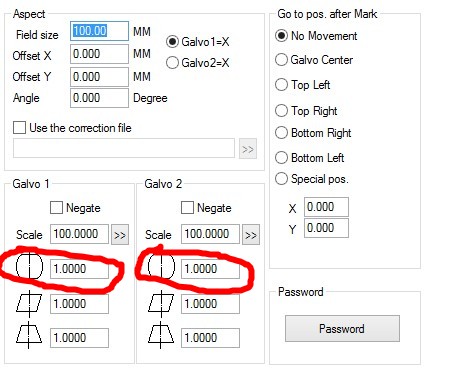Screen dimensions: 464x385
Task: Click the Field size input field
Action: (99, 31)
